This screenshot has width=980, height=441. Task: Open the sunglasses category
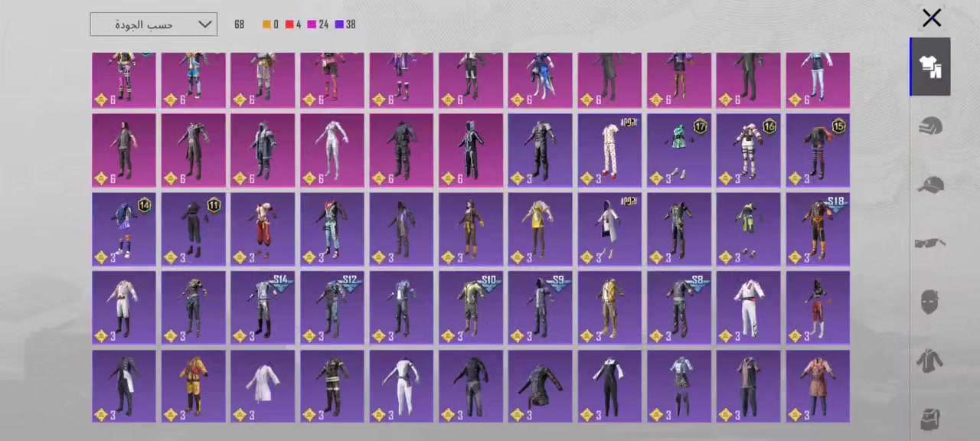point(930,243)
